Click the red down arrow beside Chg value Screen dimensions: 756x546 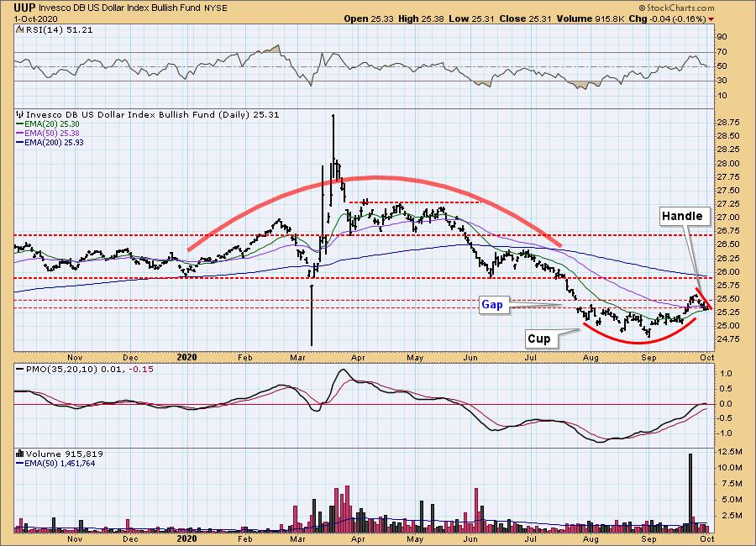coord(711,18)
